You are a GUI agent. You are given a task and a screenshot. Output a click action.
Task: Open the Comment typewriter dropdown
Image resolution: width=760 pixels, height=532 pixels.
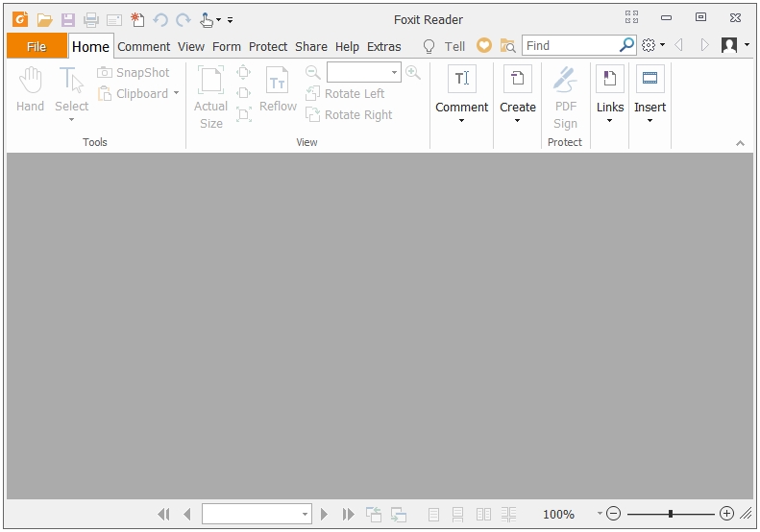(x=461, y=94)
